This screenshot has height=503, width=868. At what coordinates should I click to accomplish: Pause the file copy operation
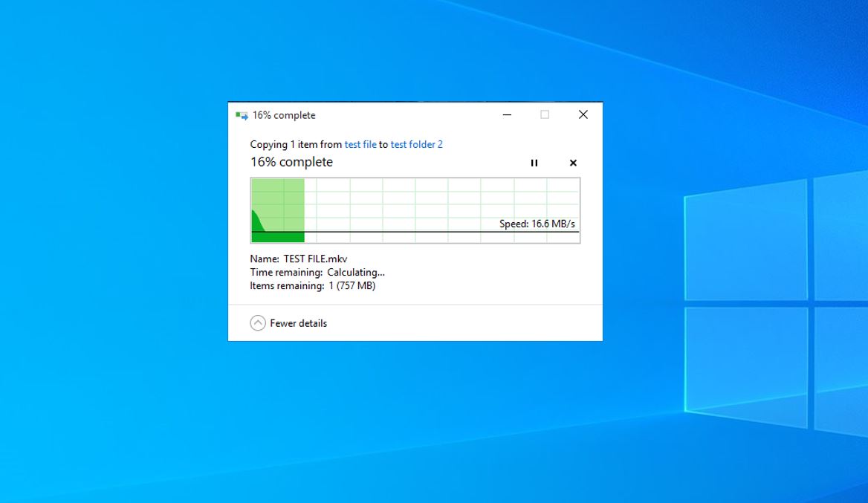click(534, 163)
